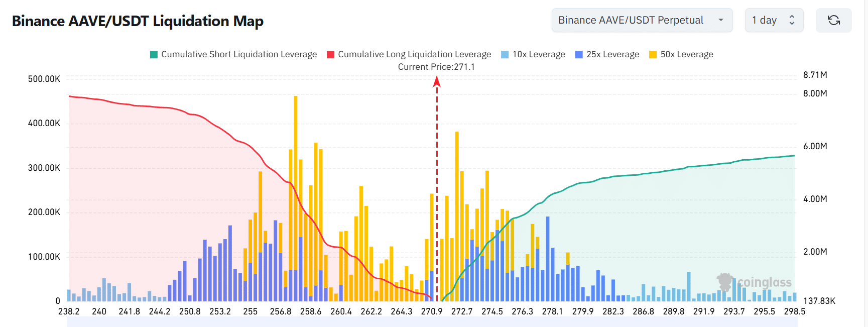Click the 2.00M right axis label
Viewport: 868px width, 327px height.
(815, 252)
